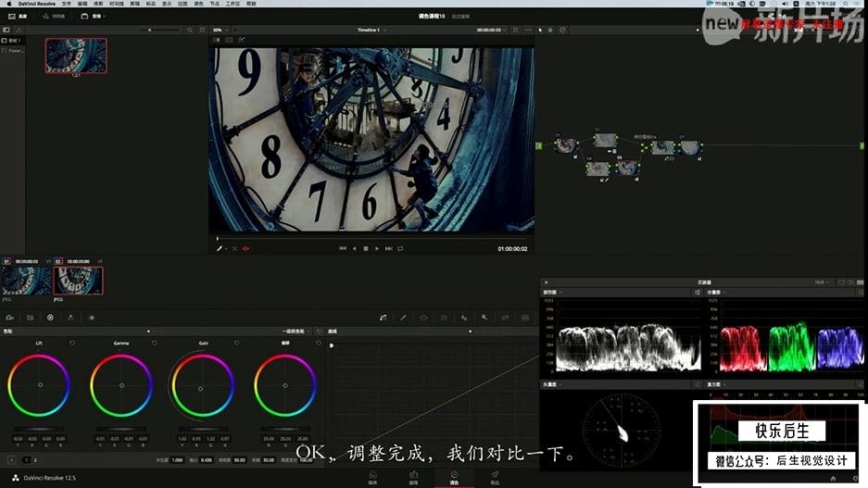Viewport: 868px width, 488px height.
Task: Open the Qualifier eyedropper palette
Action: tap(404, 318)
